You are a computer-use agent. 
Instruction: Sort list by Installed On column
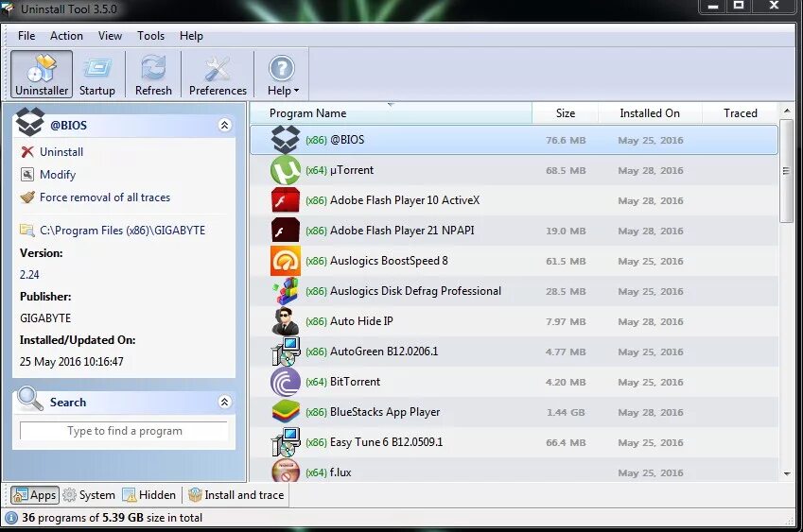tap(650, 113)
